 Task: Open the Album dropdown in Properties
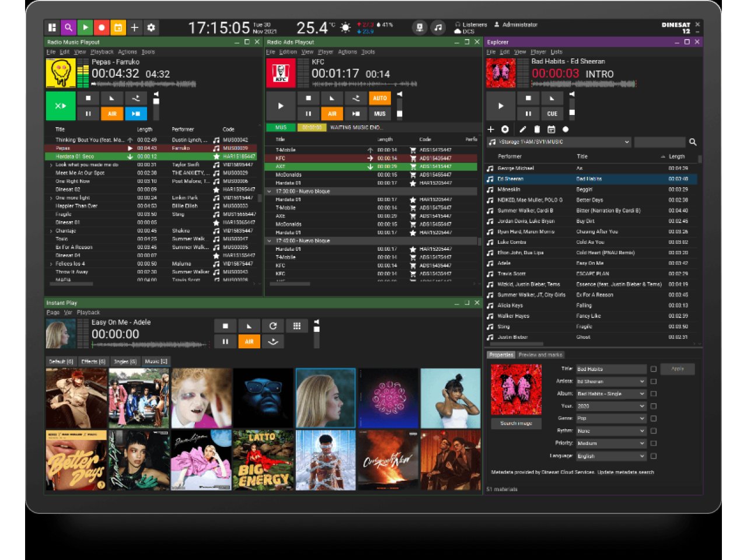611,394
